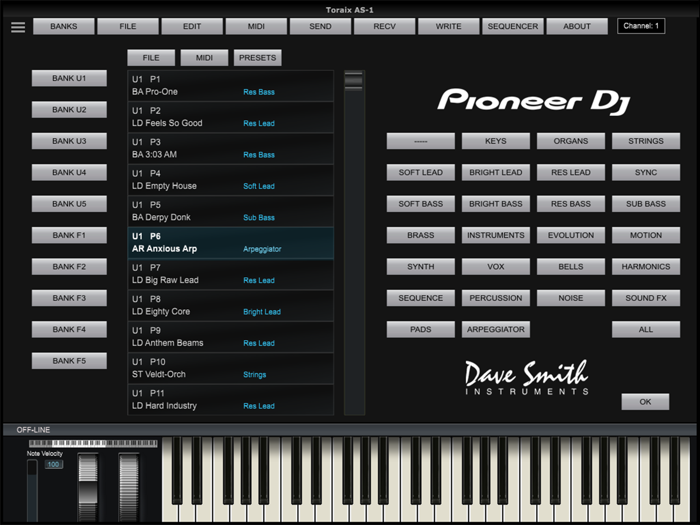Filter presets by RES LEAD
The image size is (700, 525).
[x=571, y=172]
